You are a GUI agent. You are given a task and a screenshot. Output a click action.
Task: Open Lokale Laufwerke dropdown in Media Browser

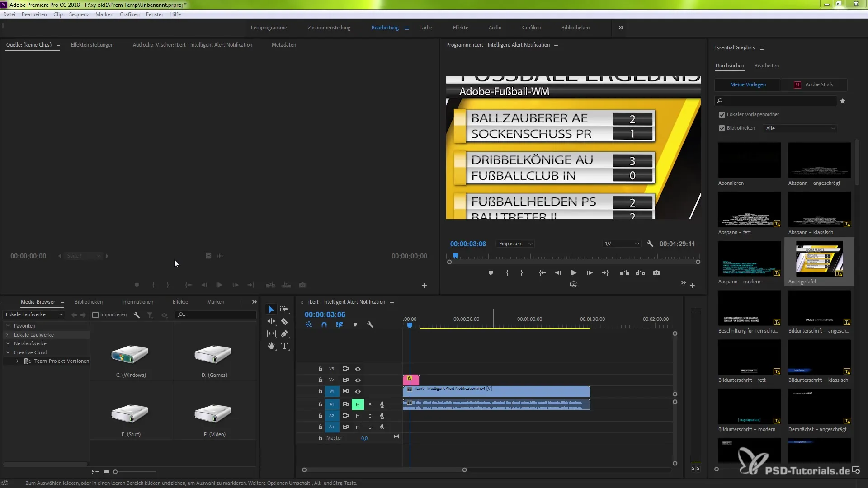pyautogui.click(x=34, y=314)
